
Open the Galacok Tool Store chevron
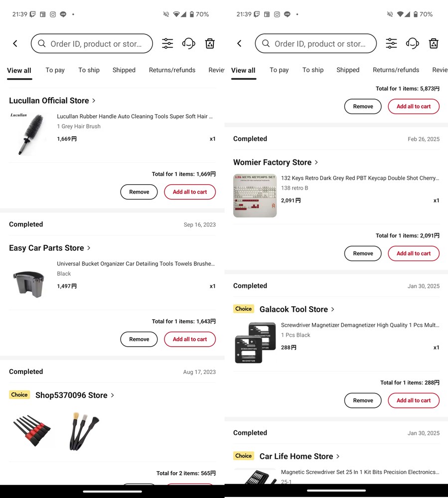333,309
